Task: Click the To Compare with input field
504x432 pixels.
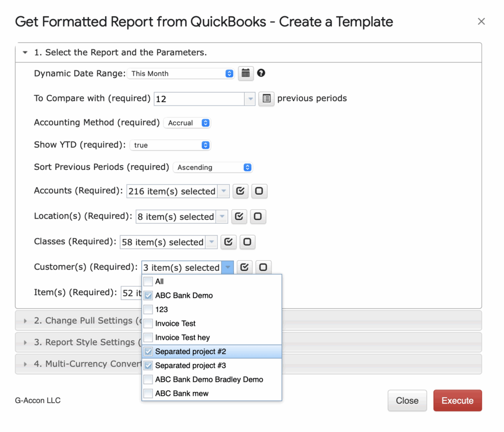Action: (x=199, y=99)
